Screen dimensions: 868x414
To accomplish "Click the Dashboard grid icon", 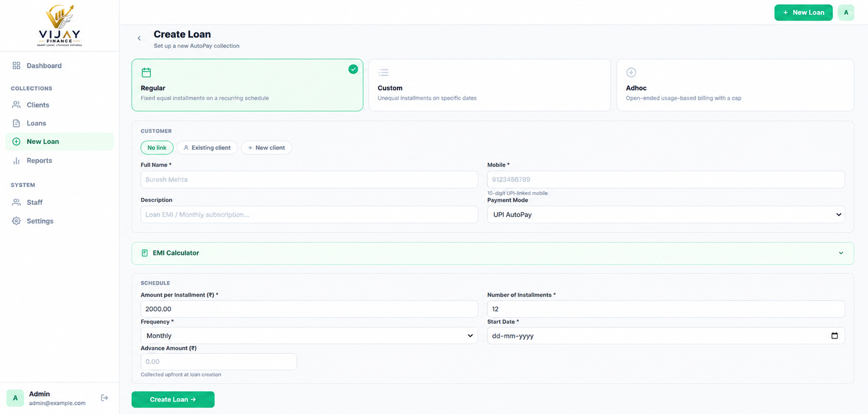I will (x=16, y=66).
